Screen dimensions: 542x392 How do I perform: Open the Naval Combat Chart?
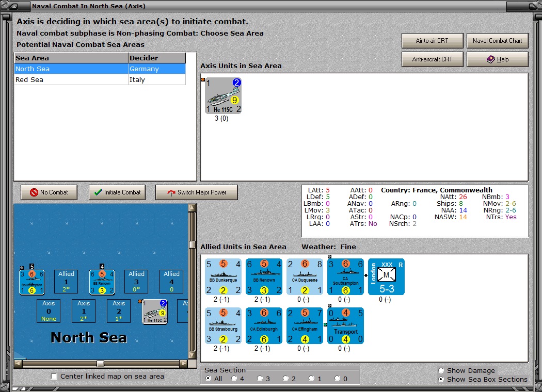(497, 41)
